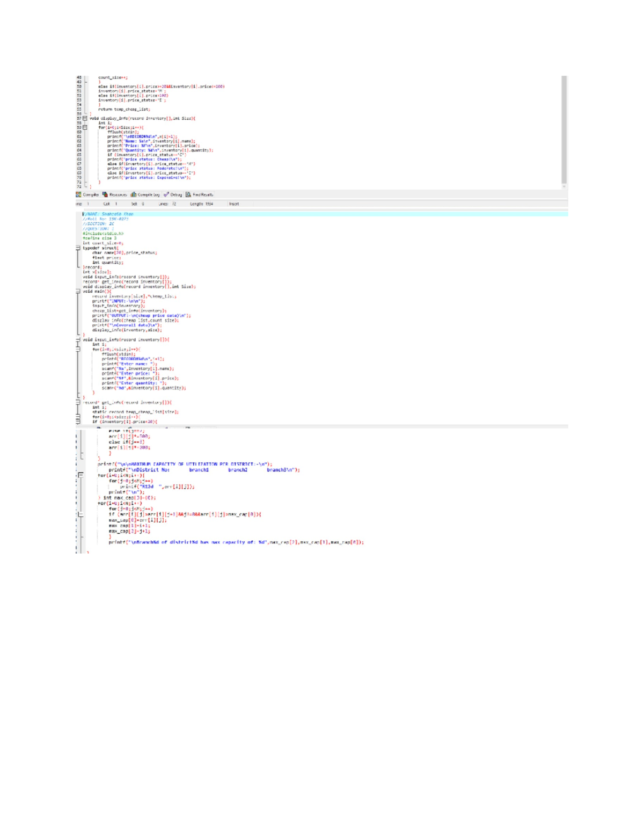This screenshot has height=834, width=644.
Task: Click the 'price status: Expensive' printf line
Action: point(149,178)
